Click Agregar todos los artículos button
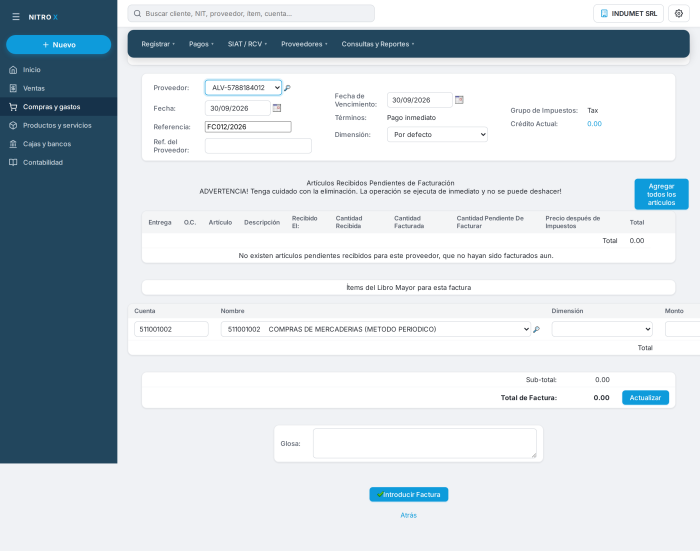The width and height of the screenshot is (700, 551). [x=662, y=194]
